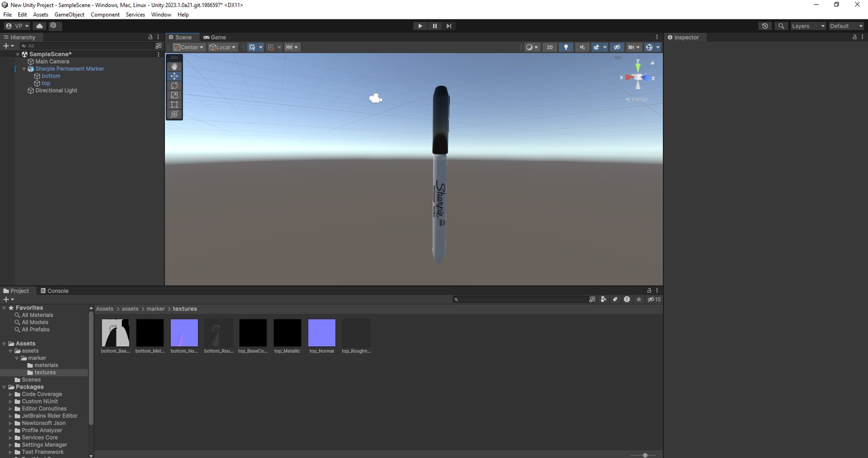The image size is (868, 458).
Task: Toggle scene visibility hidden-objects eye button
Action: tap(617, 47)
